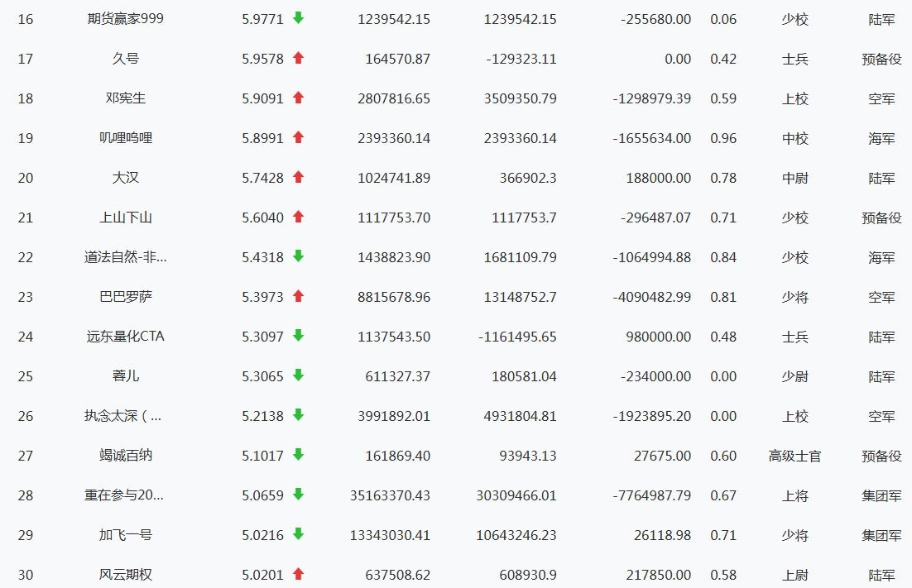The image size is (912, 588).
Task: Click red up arrow for 风云期权
Action: (298, 574)
